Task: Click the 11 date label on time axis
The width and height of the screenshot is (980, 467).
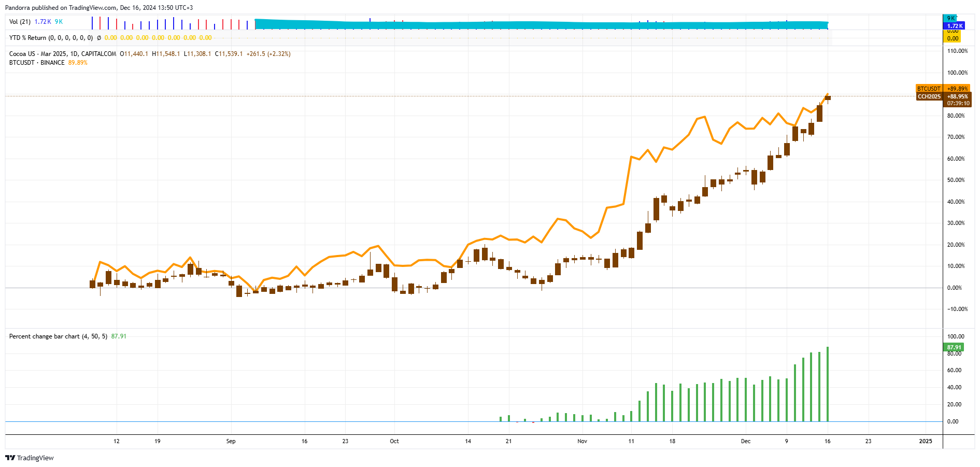Action: pos(631,441)
